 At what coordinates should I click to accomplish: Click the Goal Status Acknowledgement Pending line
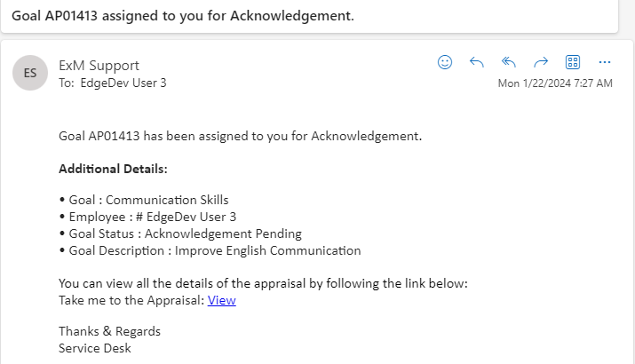point(179,233)
